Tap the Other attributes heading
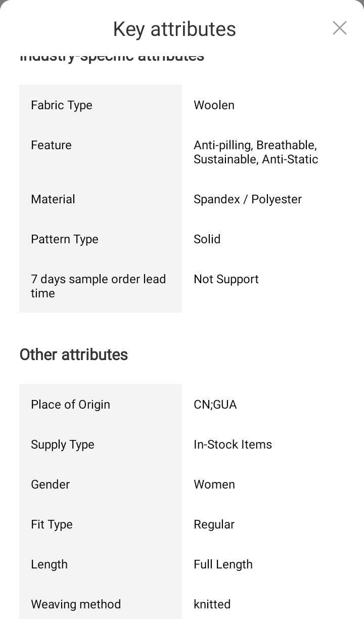The height and width of the screenshot is (619, 364). [74, 355]
